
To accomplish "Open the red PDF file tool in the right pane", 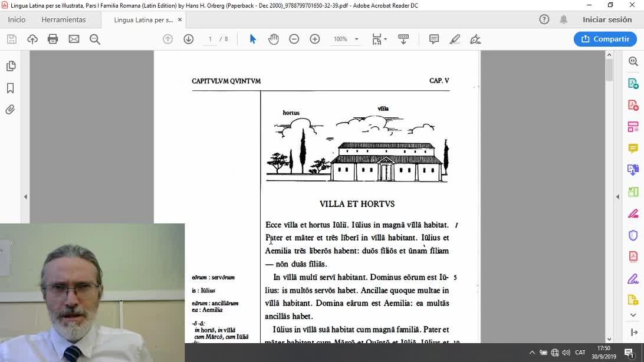I will pyautogui.click(x=633, y=256).
